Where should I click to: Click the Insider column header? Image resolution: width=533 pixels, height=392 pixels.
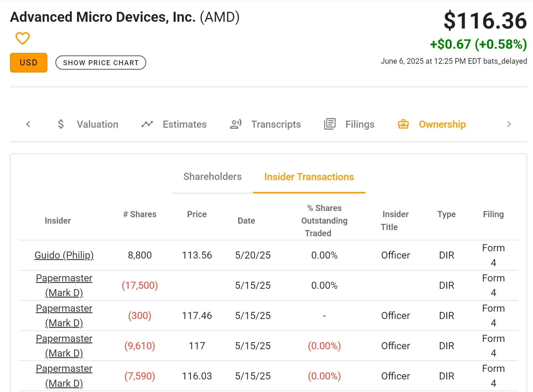click(x=58, y=221)
